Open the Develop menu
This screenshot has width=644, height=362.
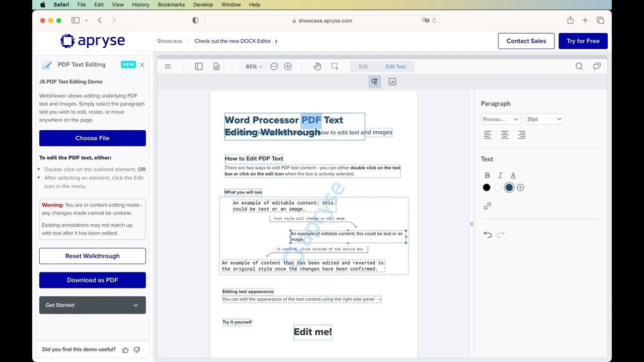[203, 5]
